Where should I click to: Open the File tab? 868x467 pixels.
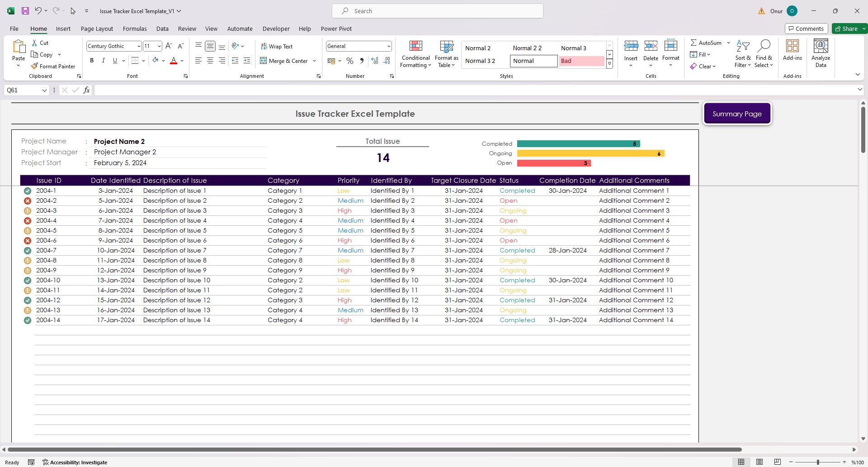(x=14, y=29)
